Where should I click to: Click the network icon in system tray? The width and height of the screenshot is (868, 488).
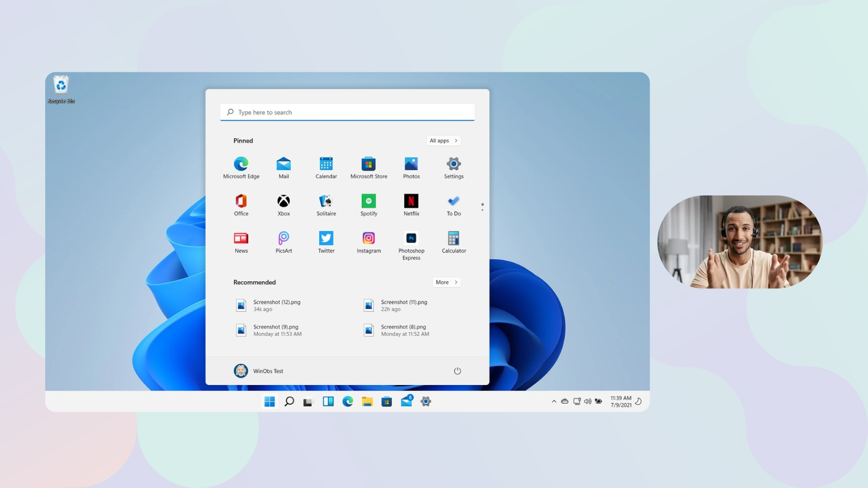coord(577,401)
